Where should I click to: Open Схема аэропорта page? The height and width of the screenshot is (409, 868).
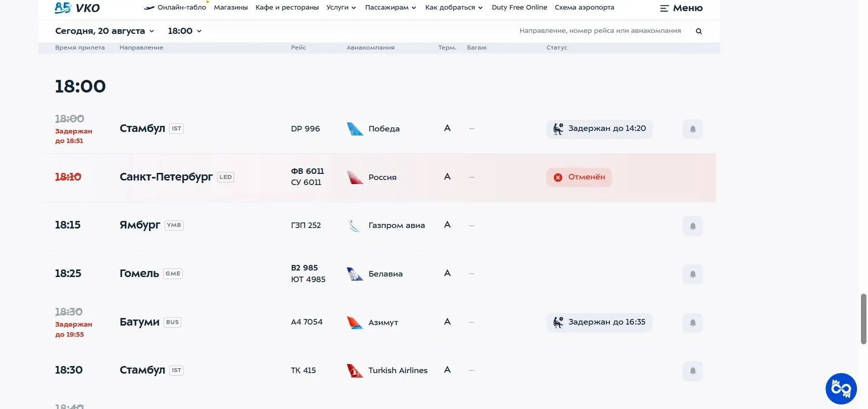coord(585,8)
